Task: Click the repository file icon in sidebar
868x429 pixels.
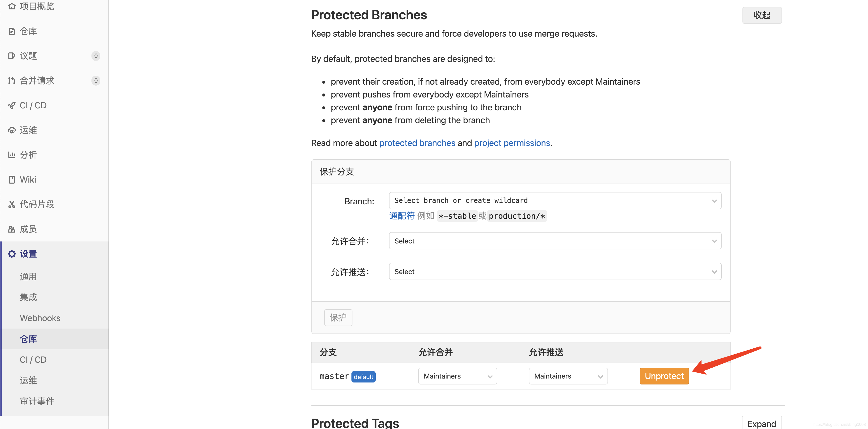Action: point(12,31)
